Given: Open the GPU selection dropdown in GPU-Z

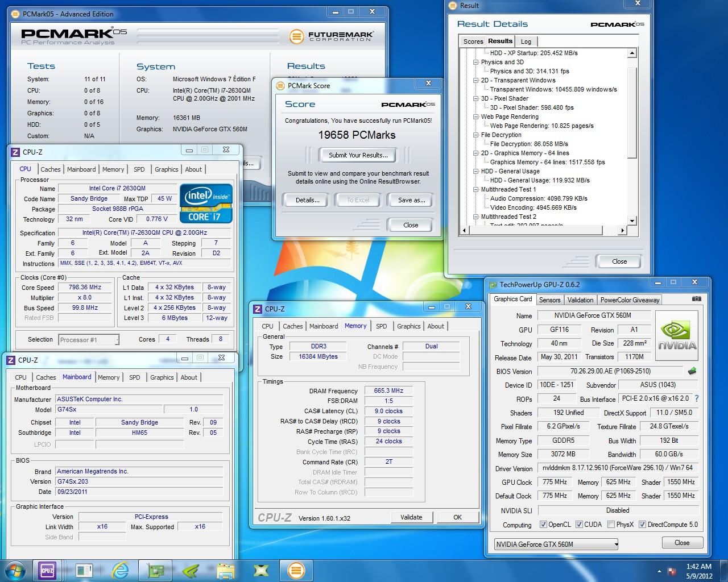Looking at the screenshot, I should [x=556, y=544].
